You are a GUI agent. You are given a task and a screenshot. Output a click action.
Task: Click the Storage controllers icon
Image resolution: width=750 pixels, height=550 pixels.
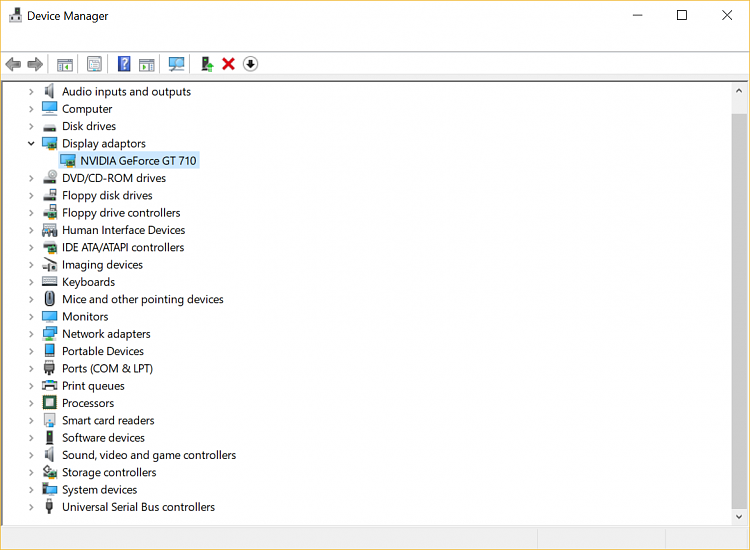(x=50, y=472)
